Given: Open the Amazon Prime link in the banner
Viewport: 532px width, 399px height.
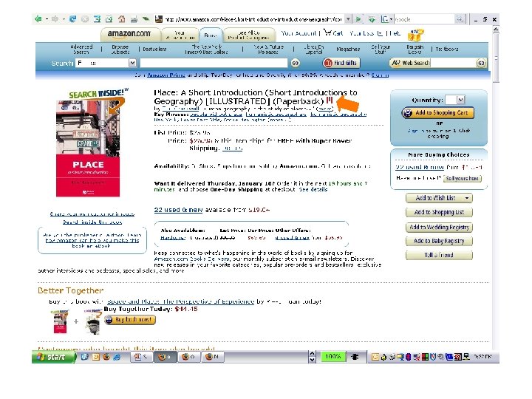Looking at the screenshot, I should point(166,75).
